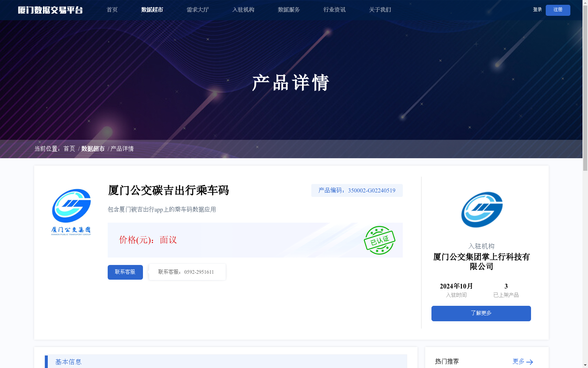Click 数据超市 in the breadcrumb
This screenshot has width=588, height=368.
pyautogui.click(x=93, y=149)
